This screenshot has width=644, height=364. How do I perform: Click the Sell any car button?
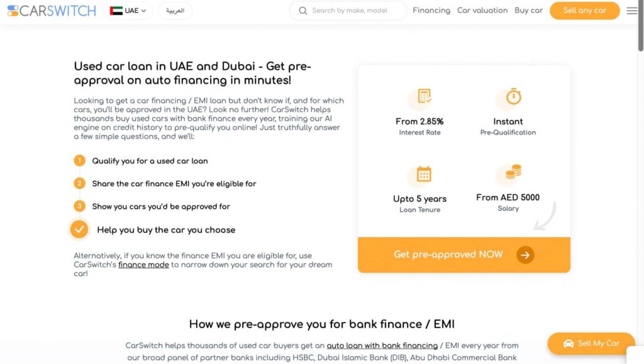(x=584, y=11)
